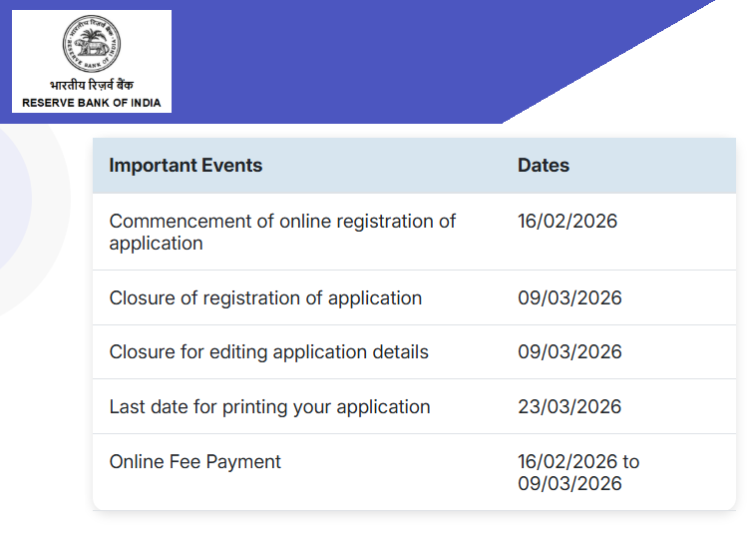This screenshot has height=557, width=756.
Task: Click the date for closure of editing details
Action: pos(569,352)
